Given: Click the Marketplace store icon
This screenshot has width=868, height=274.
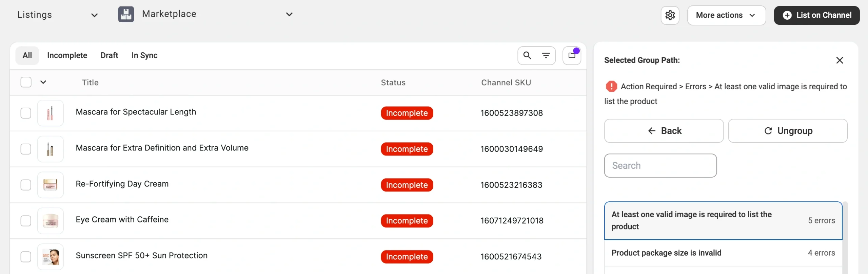Looking at the screenshot, I should (x=126, y=14).
